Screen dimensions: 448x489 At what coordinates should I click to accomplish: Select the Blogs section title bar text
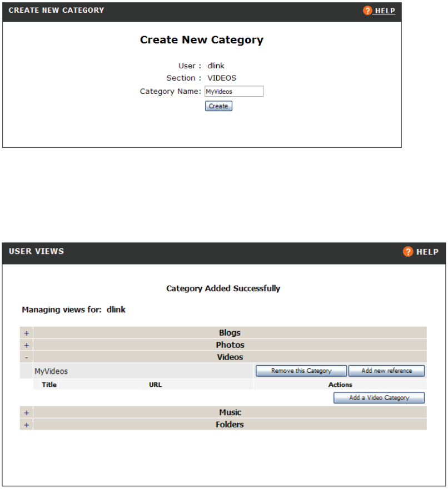point(230,333)
